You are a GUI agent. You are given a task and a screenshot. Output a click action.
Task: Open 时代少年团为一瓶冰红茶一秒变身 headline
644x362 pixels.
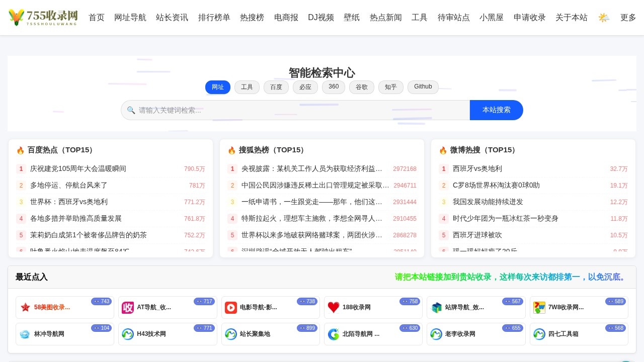click(x=506, y=219)
